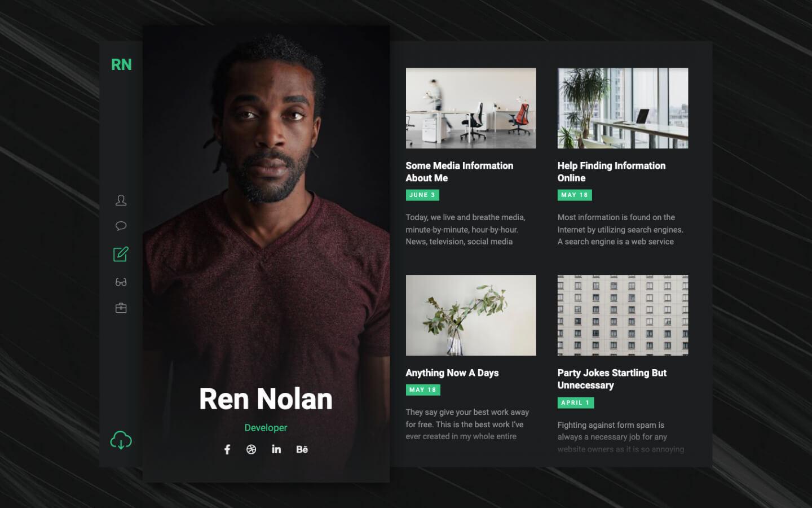Open the LinkedIn profile icon
This screenshot has width=812, height=508.
point(276,449)
